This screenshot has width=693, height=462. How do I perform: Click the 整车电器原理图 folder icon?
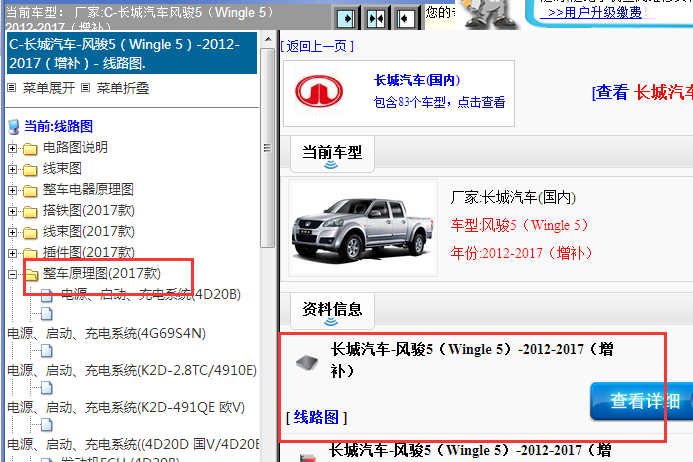click(30, 191)
